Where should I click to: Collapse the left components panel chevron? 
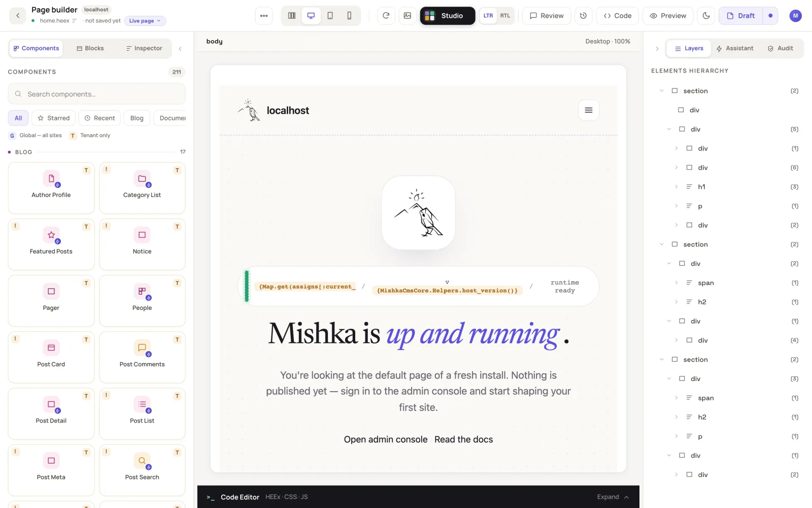tap(180, 49)
